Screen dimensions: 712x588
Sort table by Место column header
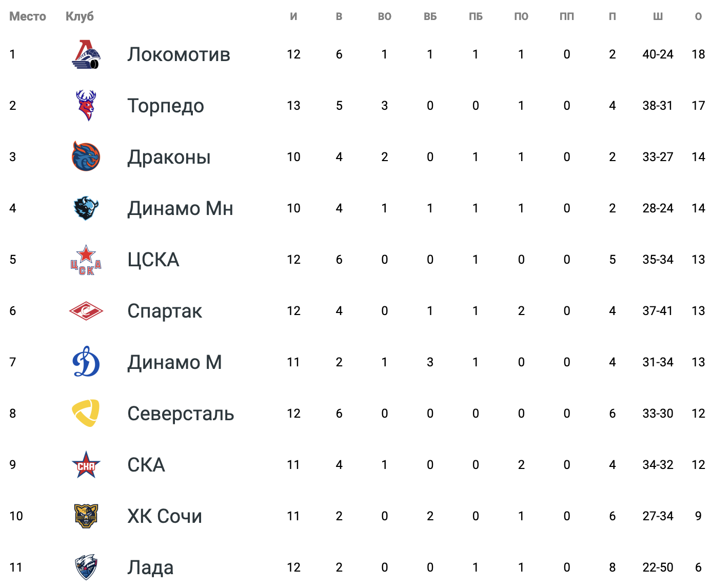(28, 16)
